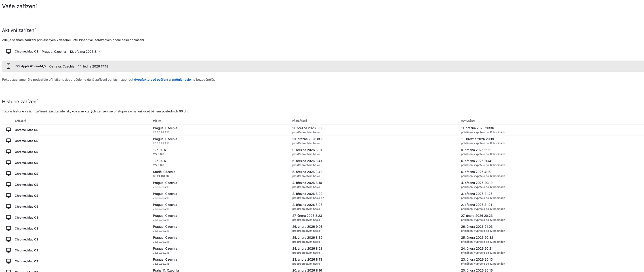Follow the změnit heslo link

coord(181,80)
